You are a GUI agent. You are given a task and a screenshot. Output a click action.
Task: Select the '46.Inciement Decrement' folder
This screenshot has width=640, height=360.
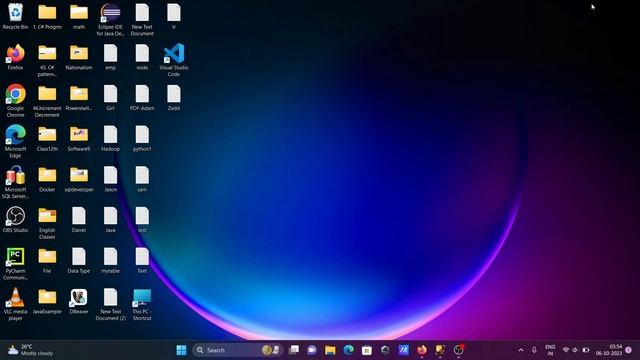(x=47, y=101)
